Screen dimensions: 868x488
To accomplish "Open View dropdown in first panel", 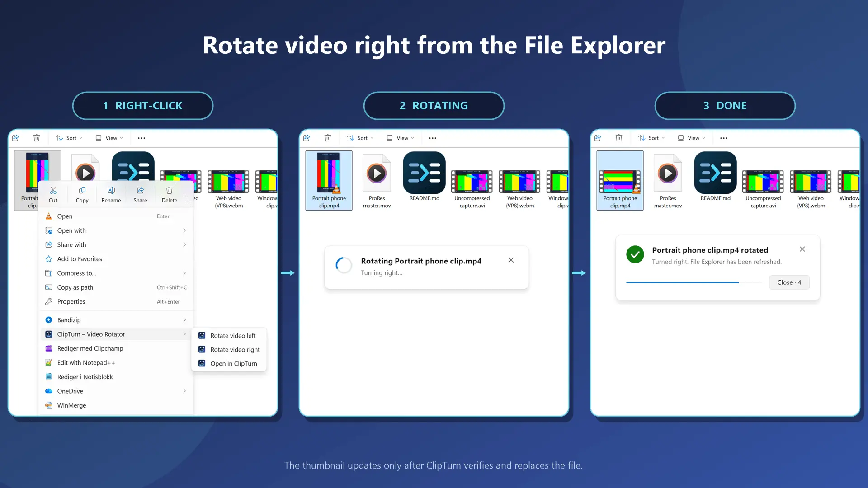I will click(109, 138).
